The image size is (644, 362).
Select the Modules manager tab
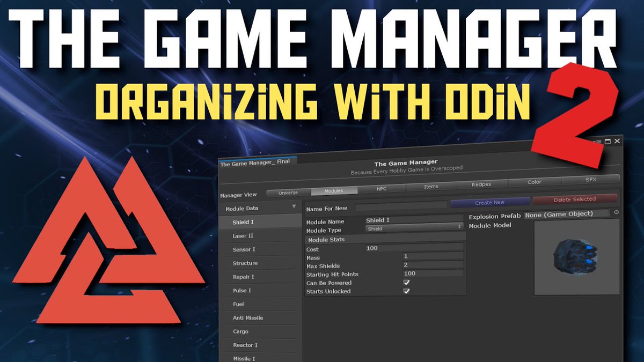click(x=334, y=191)
